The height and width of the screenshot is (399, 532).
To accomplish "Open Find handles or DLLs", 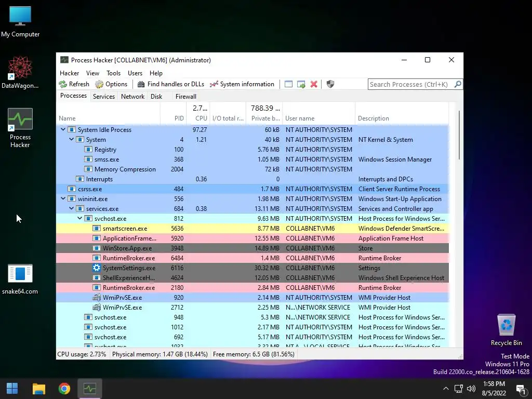I will pos(170,84).
